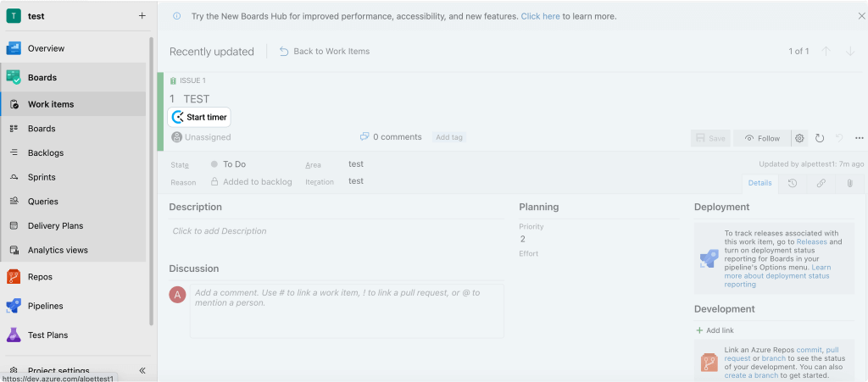Follow the 'Click here' banner link
This screenshot has height=382, width=868.
[540, 17]
